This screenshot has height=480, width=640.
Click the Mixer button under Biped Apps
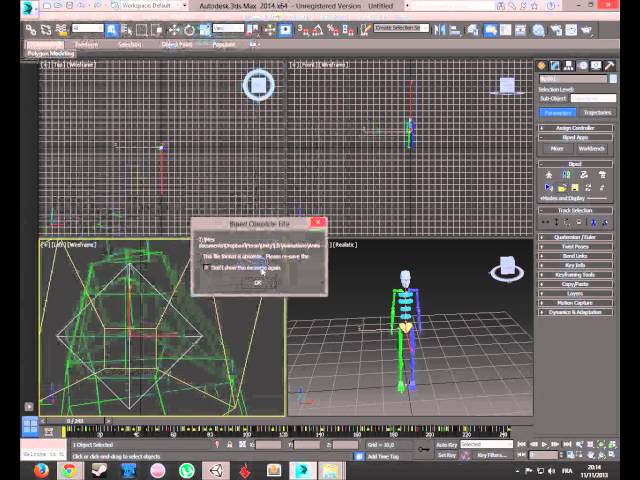pos(557,149)
